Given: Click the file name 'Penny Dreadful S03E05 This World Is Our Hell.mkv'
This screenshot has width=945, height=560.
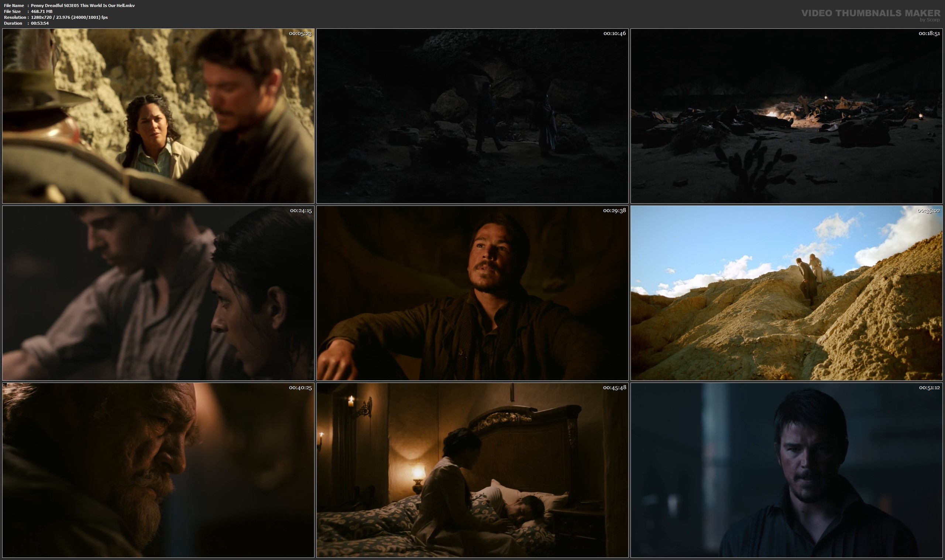Looking at the screenshot, I should 83,6.
